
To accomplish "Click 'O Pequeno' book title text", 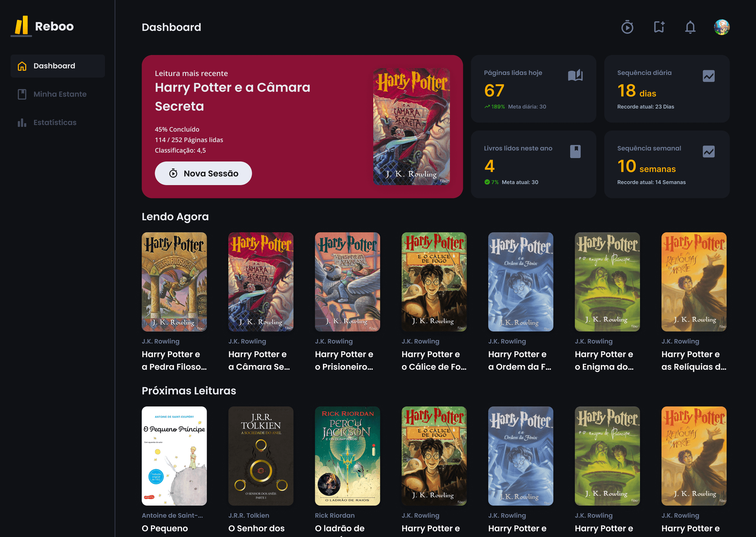I will pyautogui.click(x=165, y=529).
